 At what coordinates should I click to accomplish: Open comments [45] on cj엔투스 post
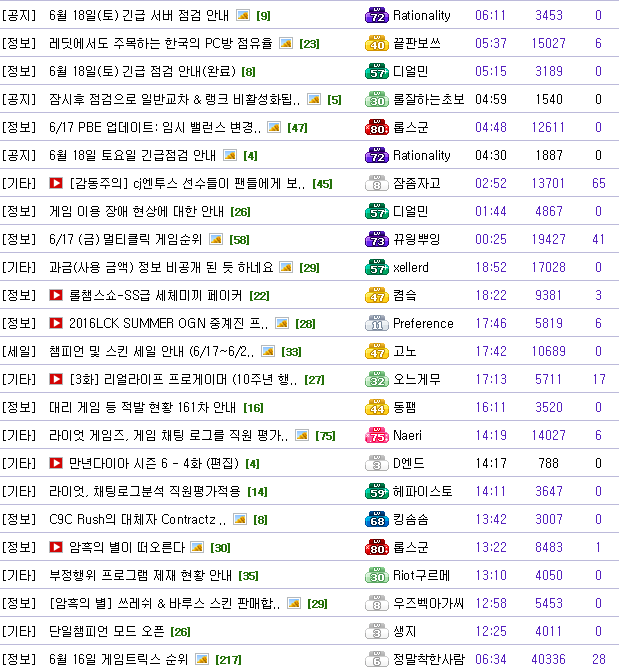click(x=322, y=184)
